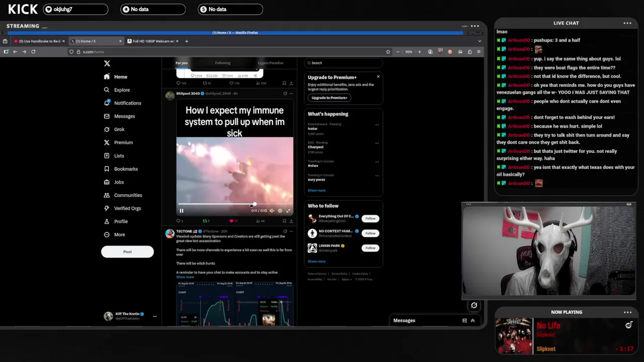644x362 pixels.
Task: Open Messages in X sidebar
Action: pos(119,116)
